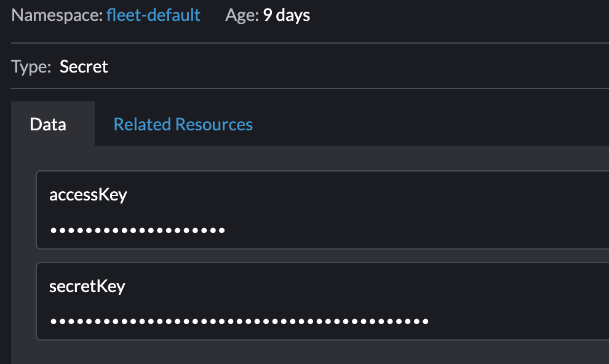Switch to the Related Resources tab
609x364 pixels.
point(182,124)
